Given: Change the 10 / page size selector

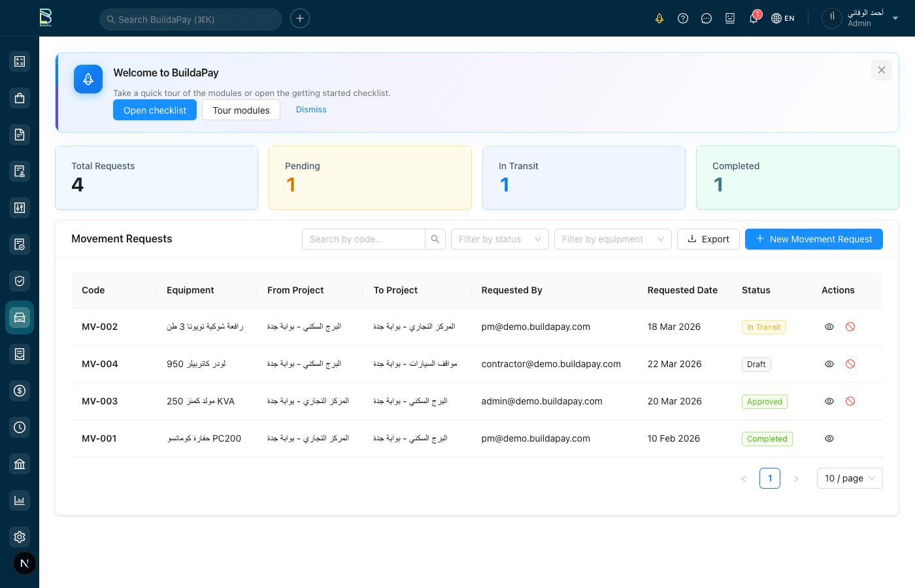Looking at the screenshot, I should pos(849,478).
